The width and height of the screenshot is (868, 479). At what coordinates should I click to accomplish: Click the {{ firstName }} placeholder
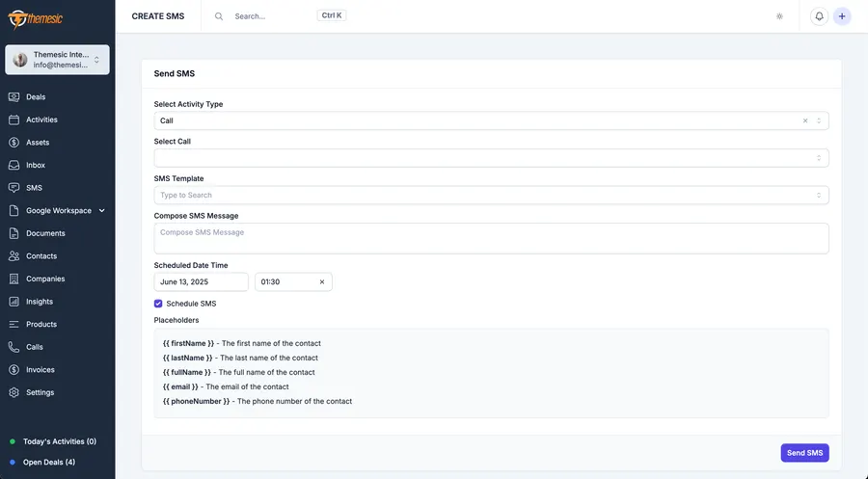188,343
